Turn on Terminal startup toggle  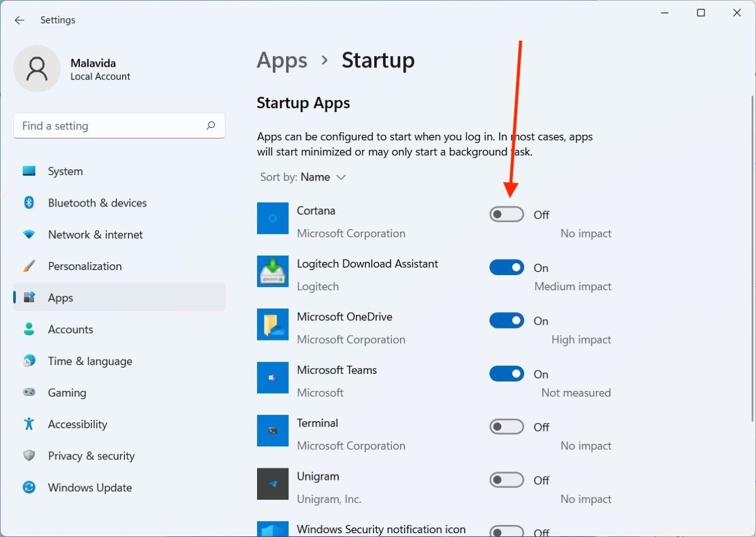pyautogui.click(x=507, y=427)
